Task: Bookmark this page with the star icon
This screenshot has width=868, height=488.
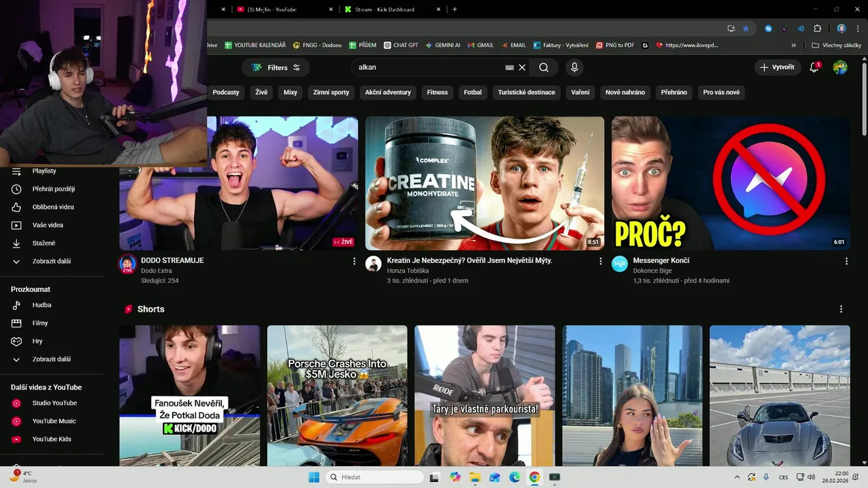Action: (x=746, y=28)
